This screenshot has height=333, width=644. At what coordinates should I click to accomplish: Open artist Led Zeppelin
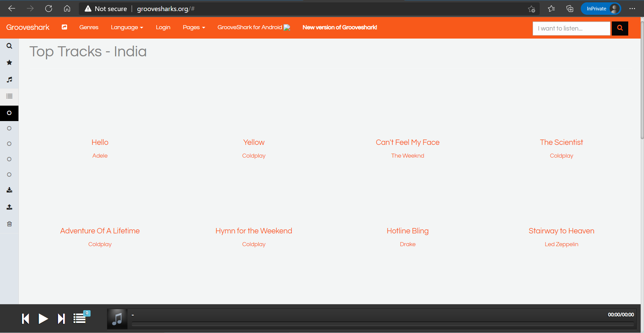pyautogui.click(x=561, y=244)
